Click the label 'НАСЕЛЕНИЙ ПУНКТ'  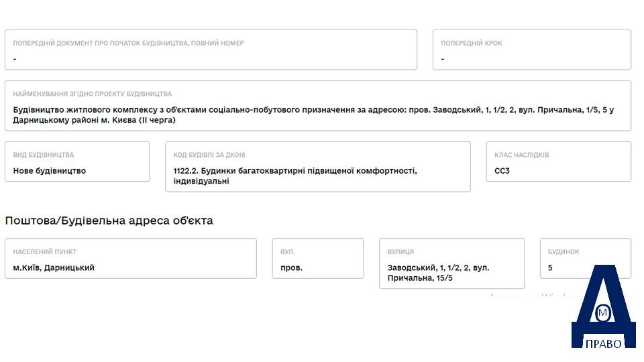point(45,252)
